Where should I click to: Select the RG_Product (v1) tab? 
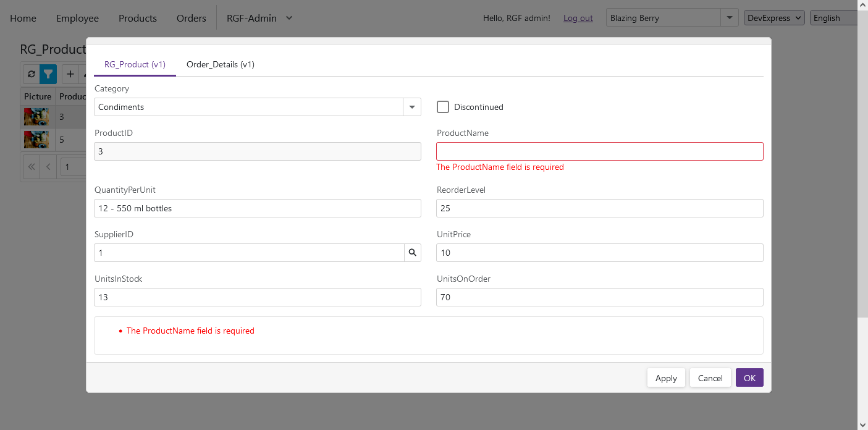point(135,64)
